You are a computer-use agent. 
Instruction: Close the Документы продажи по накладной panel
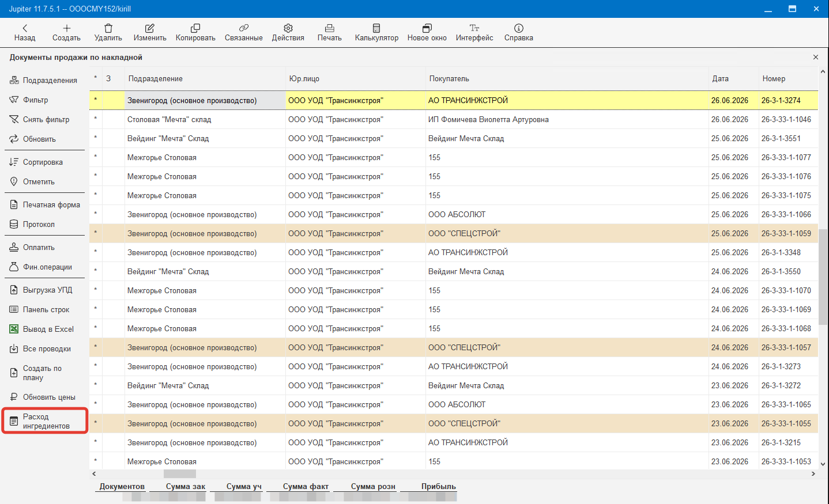click(x=815, y=57)
